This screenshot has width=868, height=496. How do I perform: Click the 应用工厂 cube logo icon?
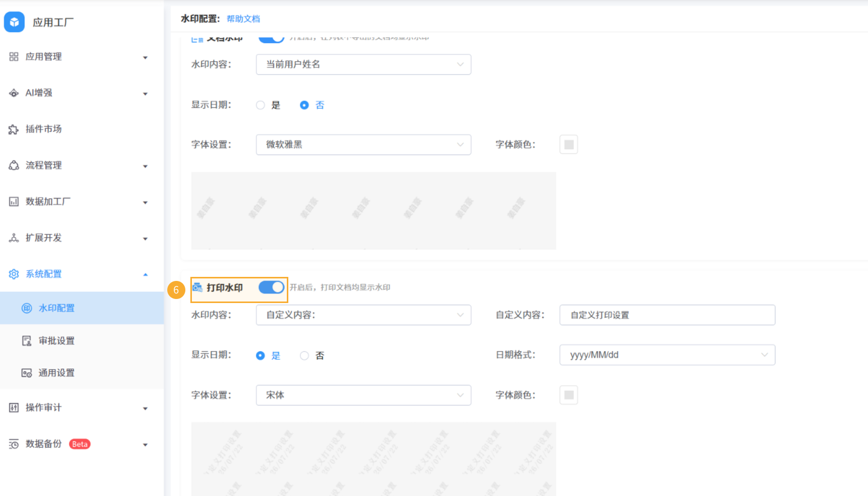14,22
